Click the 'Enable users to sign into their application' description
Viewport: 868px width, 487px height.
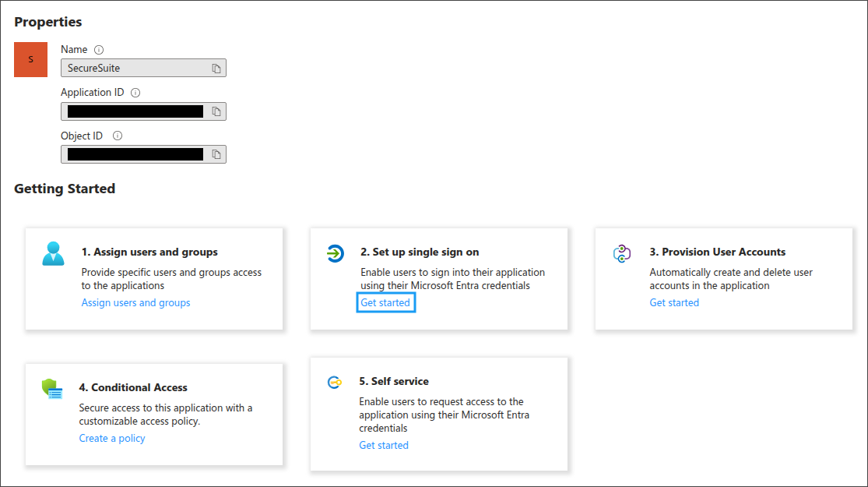[452, 279]
